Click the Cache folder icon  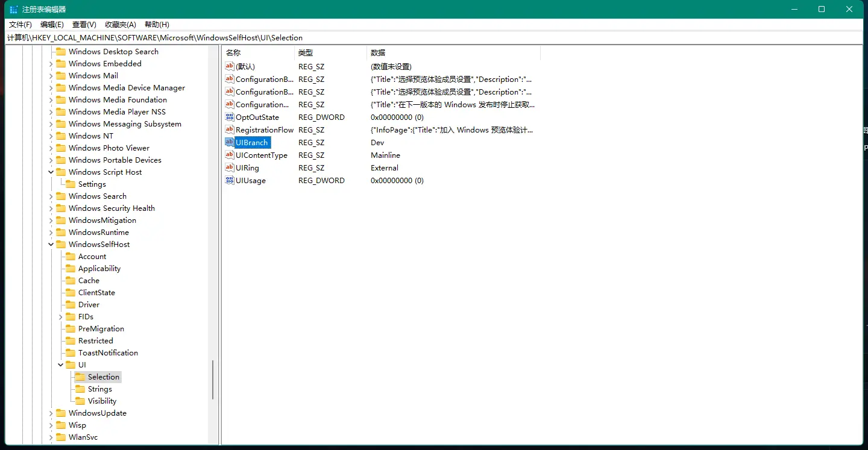(71, 281)
